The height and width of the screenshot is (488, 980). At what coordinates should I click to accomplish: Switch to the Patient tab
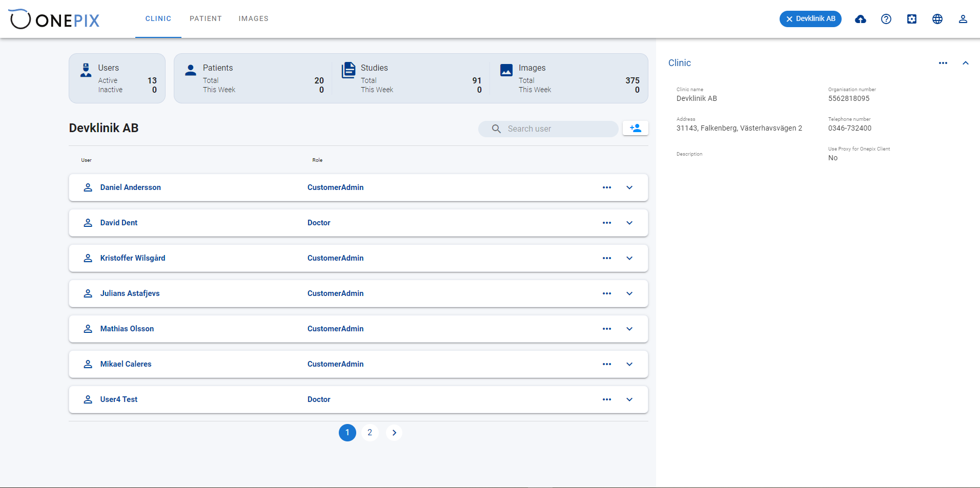click(x=206, y=18)
